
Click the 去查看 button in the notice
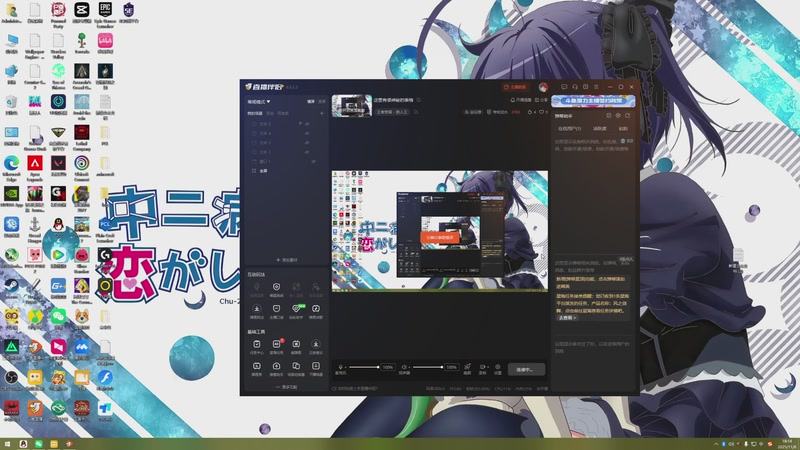tap(567, 317)
